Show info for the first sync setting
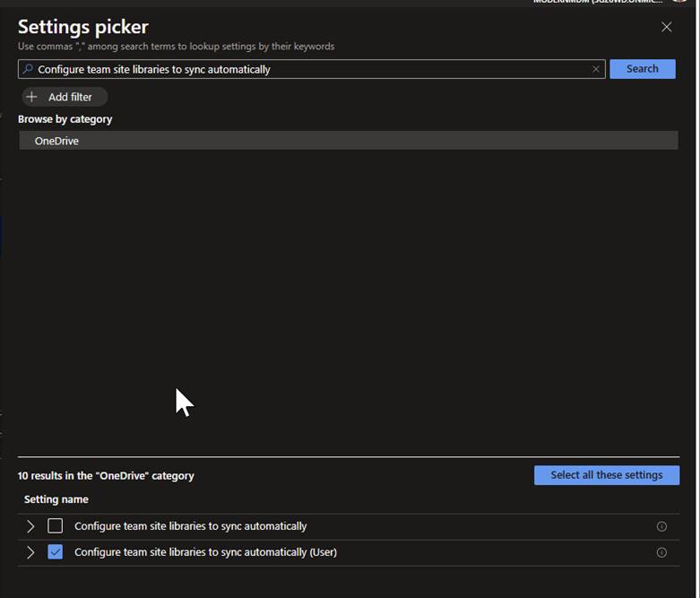700x598 pixels. tap(661, 526)
